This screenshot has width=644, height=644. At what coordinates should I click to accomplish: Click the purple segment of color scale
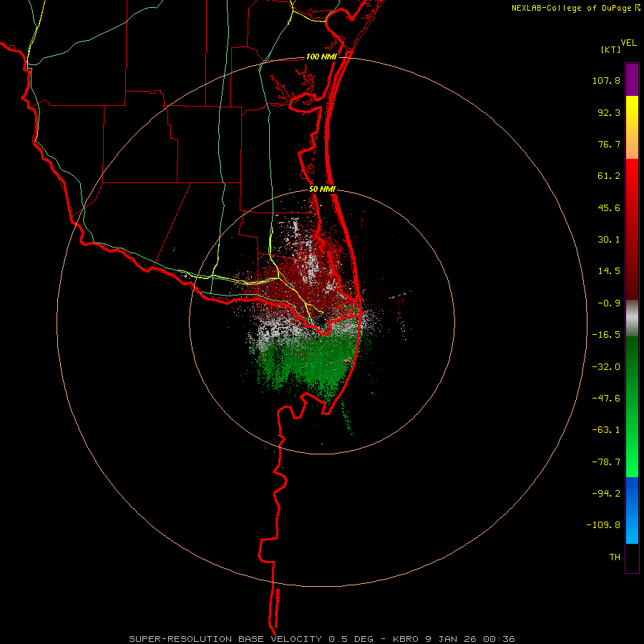632,79
